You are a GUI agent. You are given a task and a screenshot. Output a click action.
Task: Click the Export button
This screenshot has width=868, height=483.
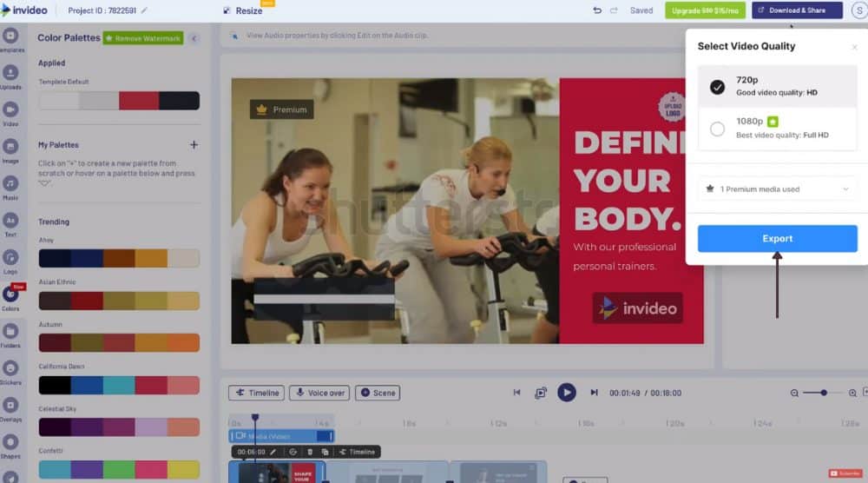(777, 239)
